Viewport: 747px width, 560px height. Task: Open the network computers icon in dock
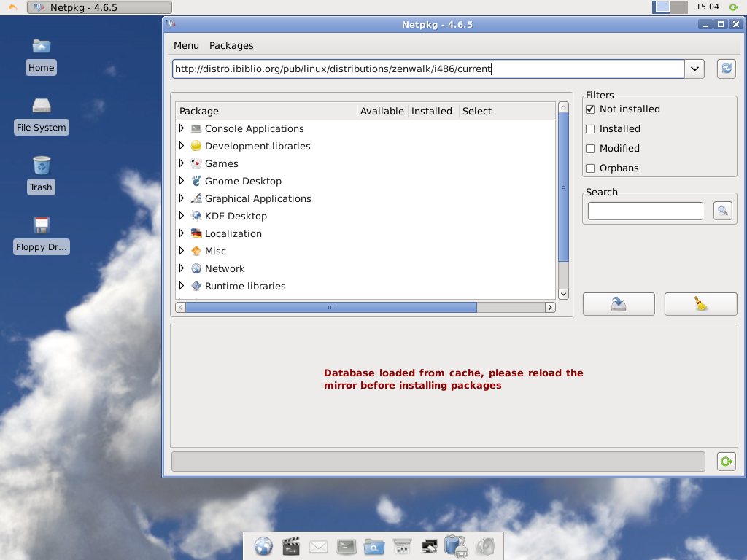(x=429, y=546)
